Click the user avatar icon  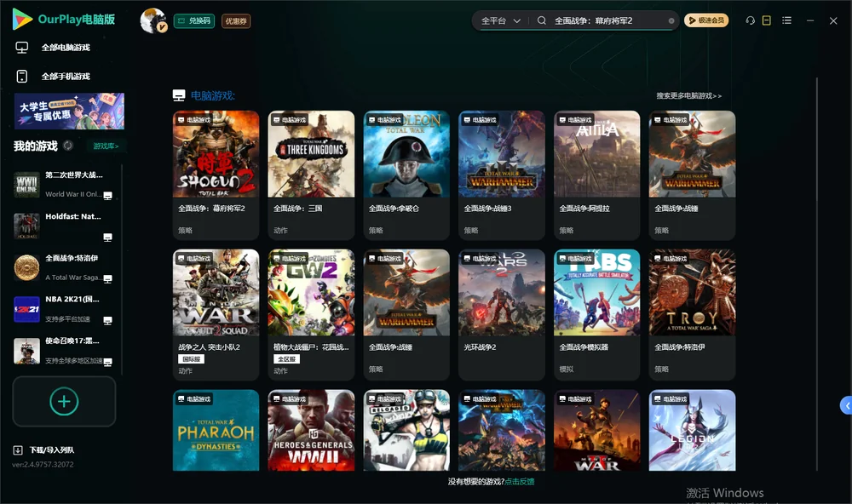[x=153, y=20]
